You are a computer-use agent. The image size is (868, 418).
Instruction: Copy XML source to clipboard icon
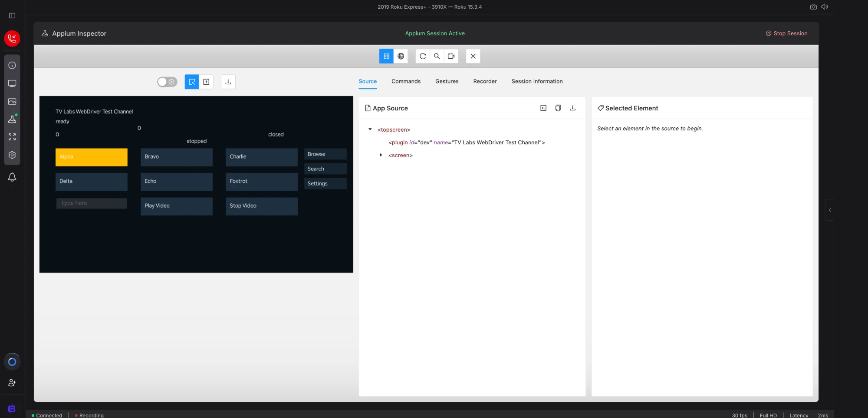558,108
